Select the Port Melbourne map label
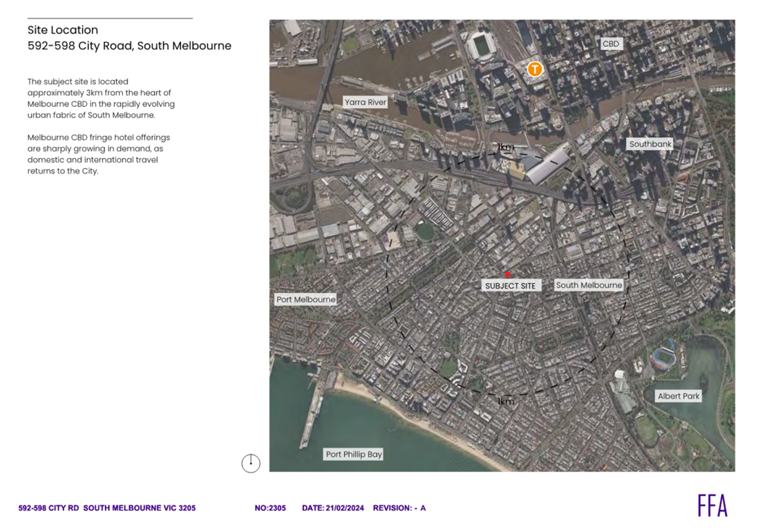This screenshot has height=532, width=761. pos(306,299)
